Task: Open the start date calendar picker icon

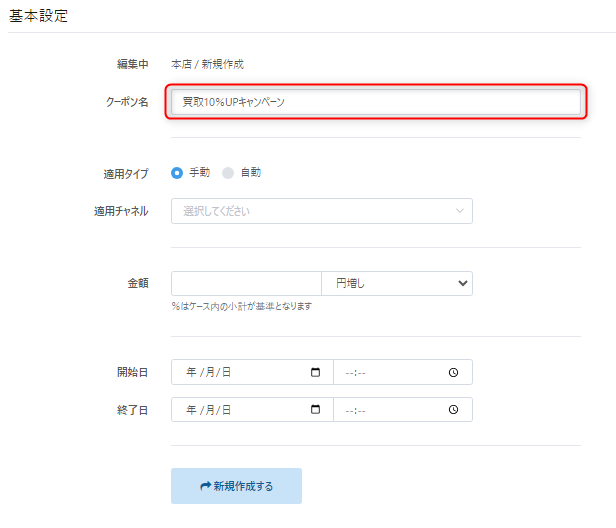Action: (x=316, y=372)
